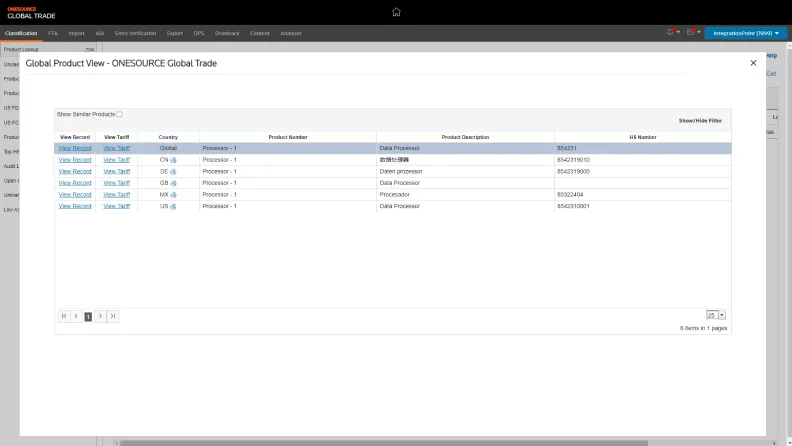Click the globe icon beside DE

point(173,172)
